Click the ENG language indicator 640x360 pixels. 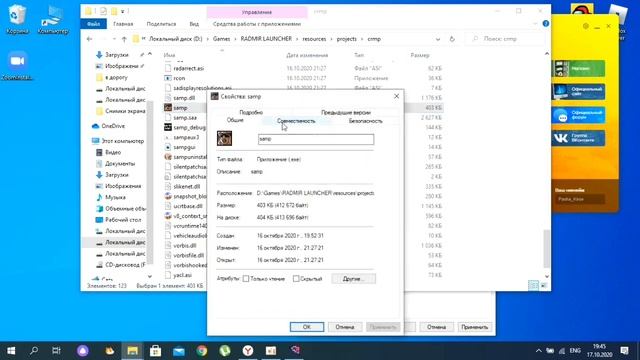pyautogui.click(x=575, y=351)
